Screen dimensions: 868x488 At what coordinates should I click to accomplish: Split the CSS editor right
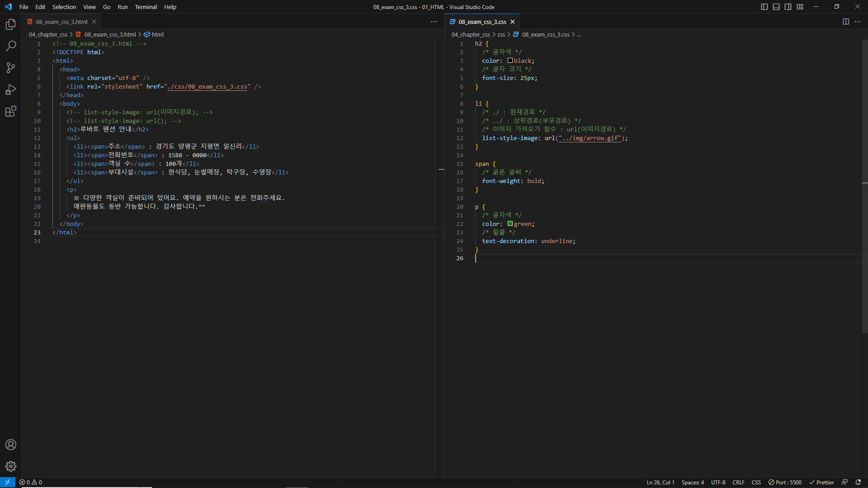(846, 22)
